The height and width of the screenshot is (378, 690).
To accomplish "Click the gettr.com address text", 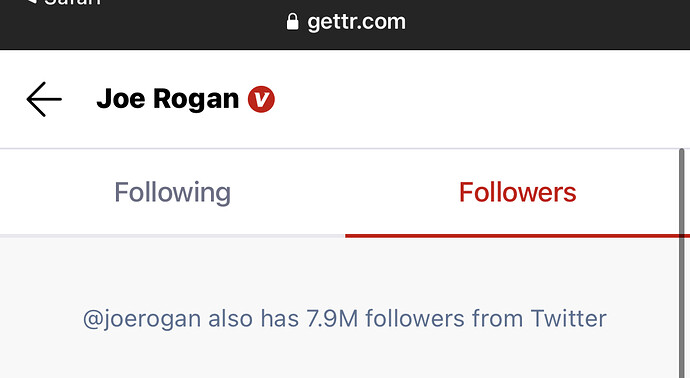I will (356, 22).
